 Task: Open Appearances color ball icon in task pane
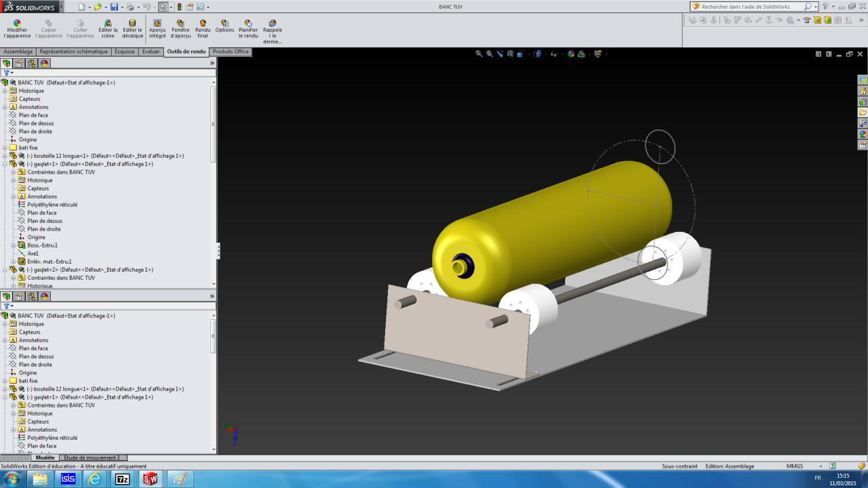click(863, 134)
